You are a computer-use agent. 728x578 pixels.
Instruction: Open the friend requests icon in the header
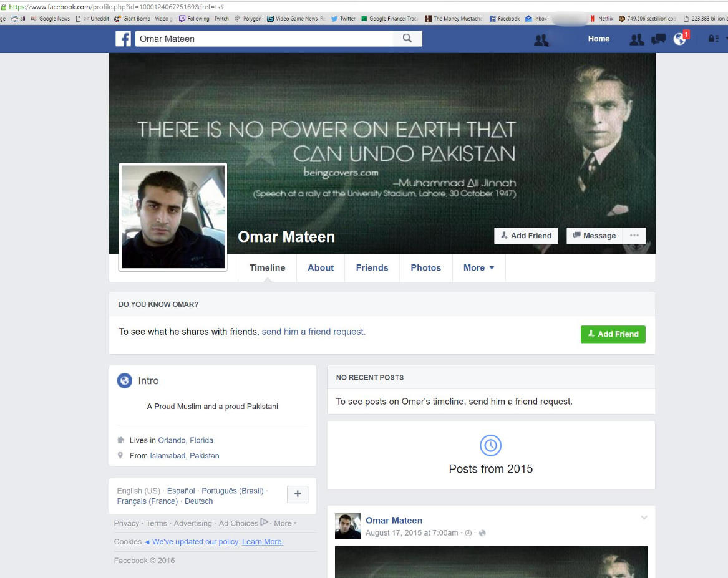tap(636, 39)
